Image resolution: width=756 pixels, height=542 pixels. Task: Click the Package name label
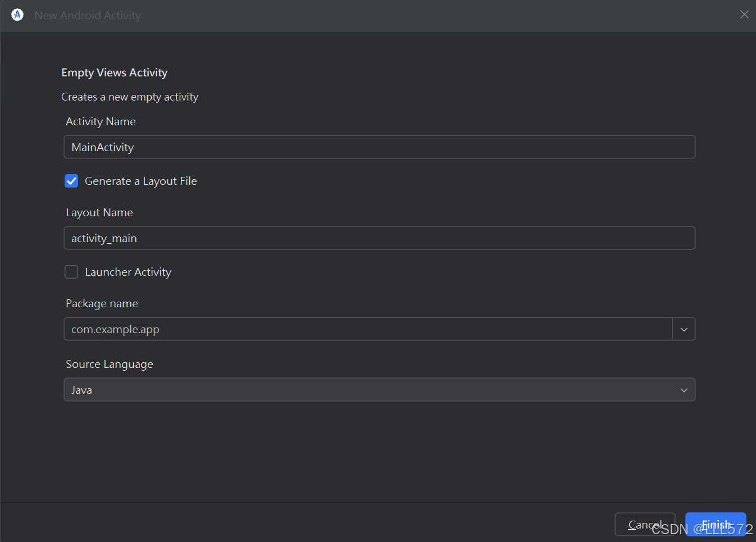pos(102,303)
